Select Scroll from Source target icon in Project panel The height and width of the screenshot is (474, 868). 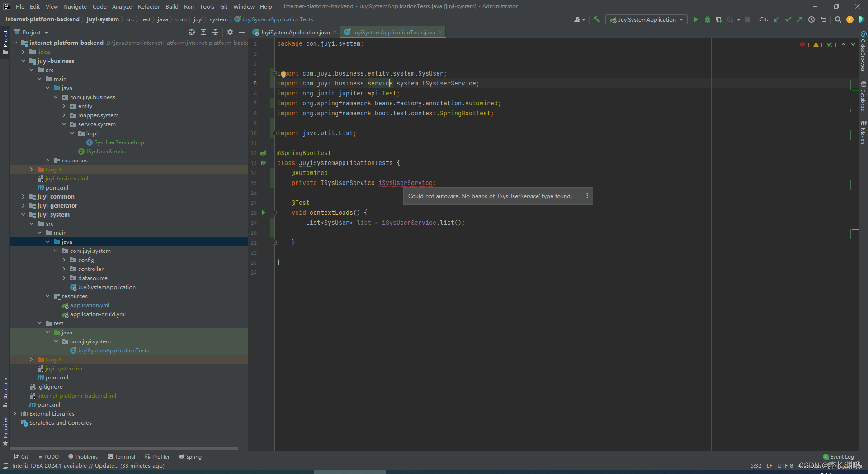[x=192, y=32]
